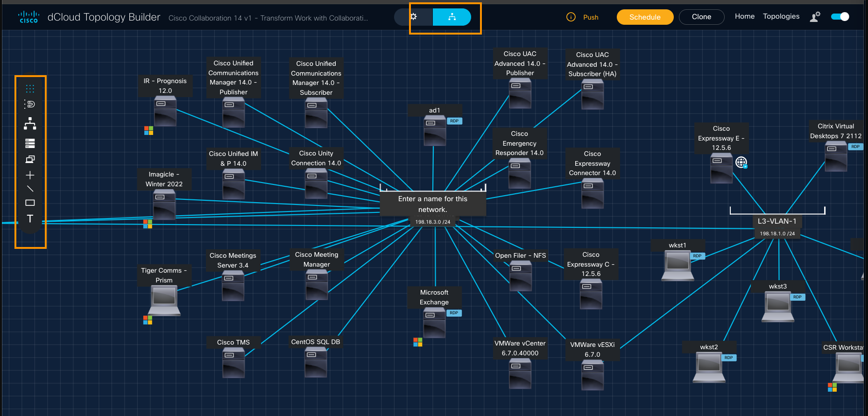Select the Open Filer - NFS server icon
Screen dimensions: 868x416
(x=521, y=276)
